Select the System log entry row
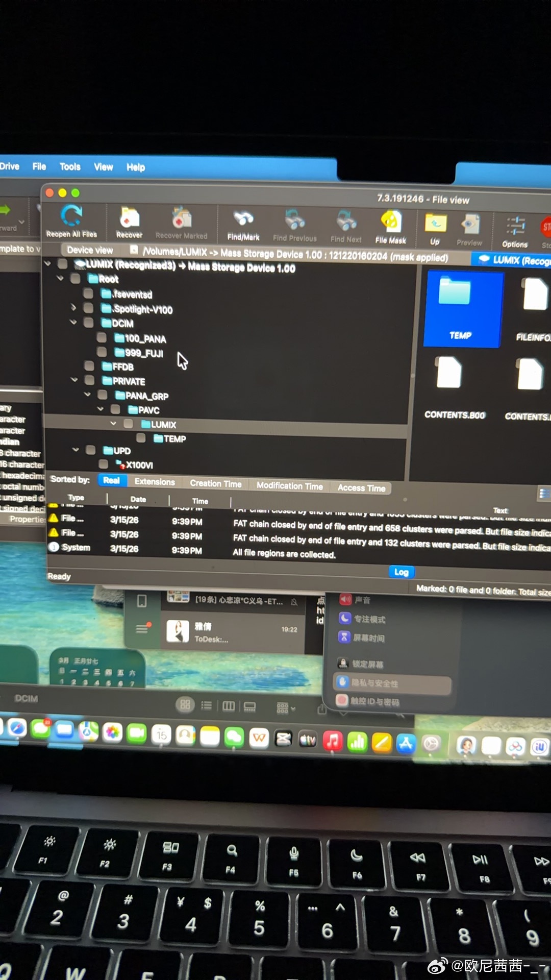551x980 pixels. point(299,550)
